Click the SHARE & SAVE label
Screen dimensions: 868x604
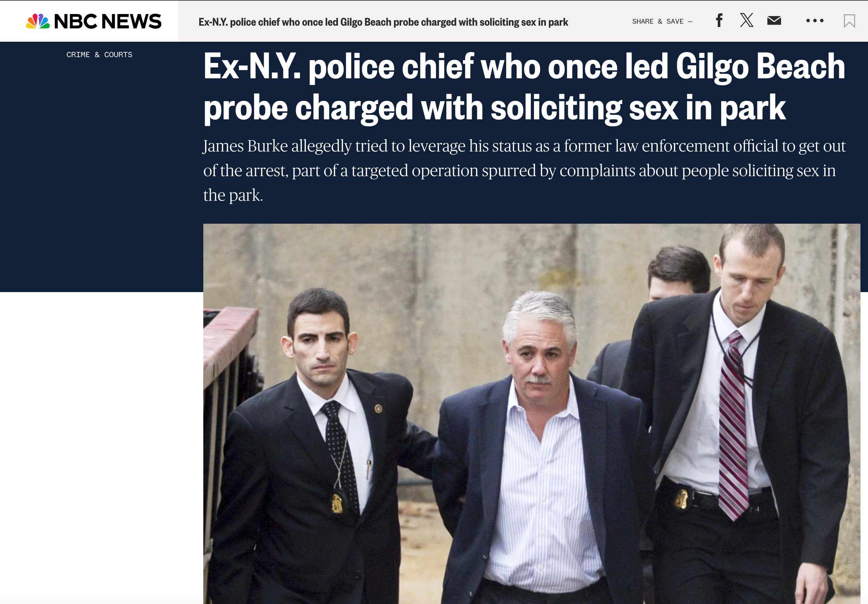pyautogui.click(x=658, y=22)
